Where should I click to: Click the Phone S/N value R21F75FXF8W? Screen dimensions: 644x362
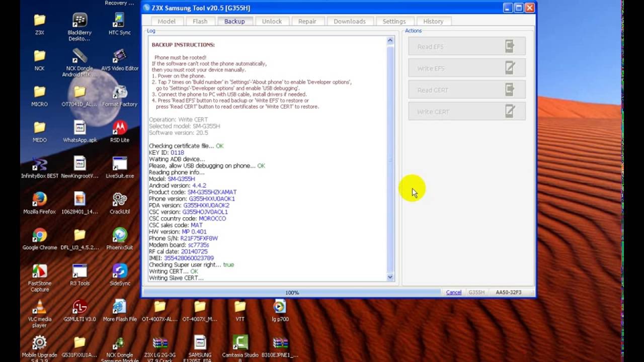pyautogui.click(x=199, y=238)
